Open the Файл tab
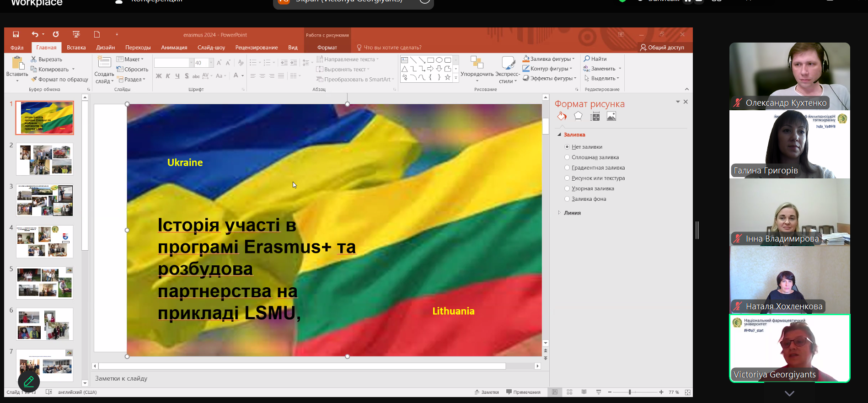 17,48
